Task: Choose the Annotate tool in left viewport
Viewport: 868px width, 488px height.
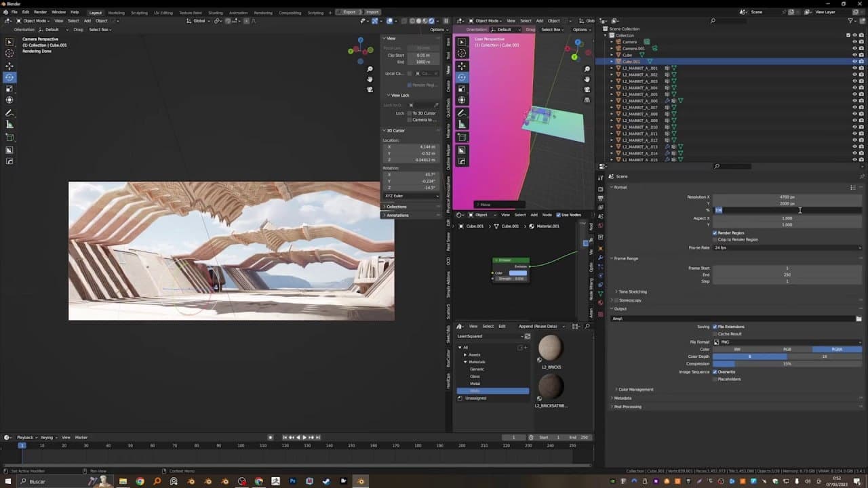Action: point(9,113)
